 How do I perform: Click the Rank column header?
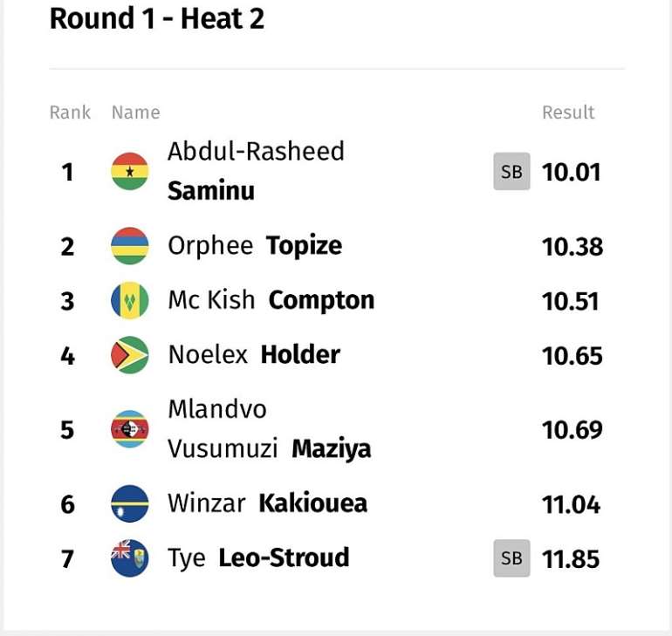pyautogui.click(x=70, y=113)
